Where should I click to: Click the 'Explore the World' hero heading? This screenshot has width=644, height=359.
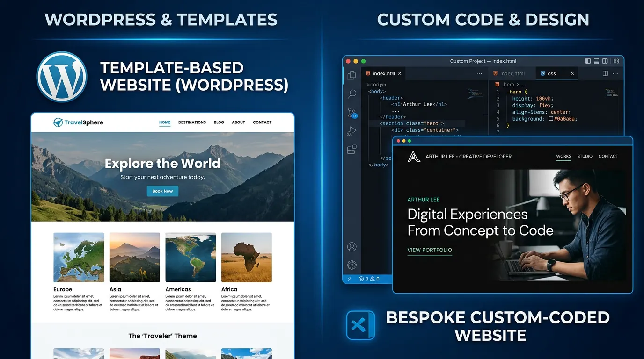click(162, 164)
